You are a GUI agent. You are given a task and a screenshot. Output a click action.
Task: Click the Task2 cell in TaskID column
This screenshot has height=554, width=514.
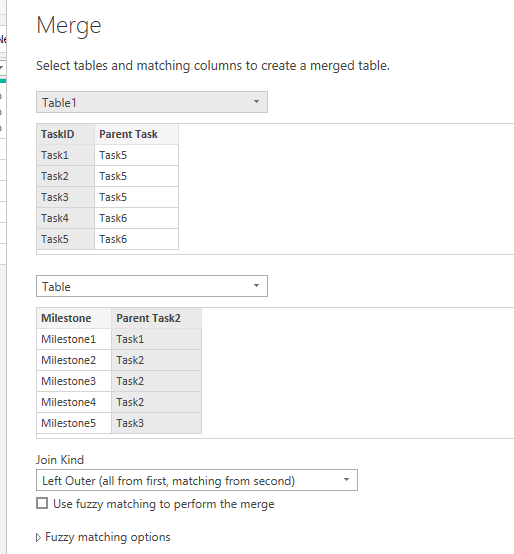(x=65, y=176)
